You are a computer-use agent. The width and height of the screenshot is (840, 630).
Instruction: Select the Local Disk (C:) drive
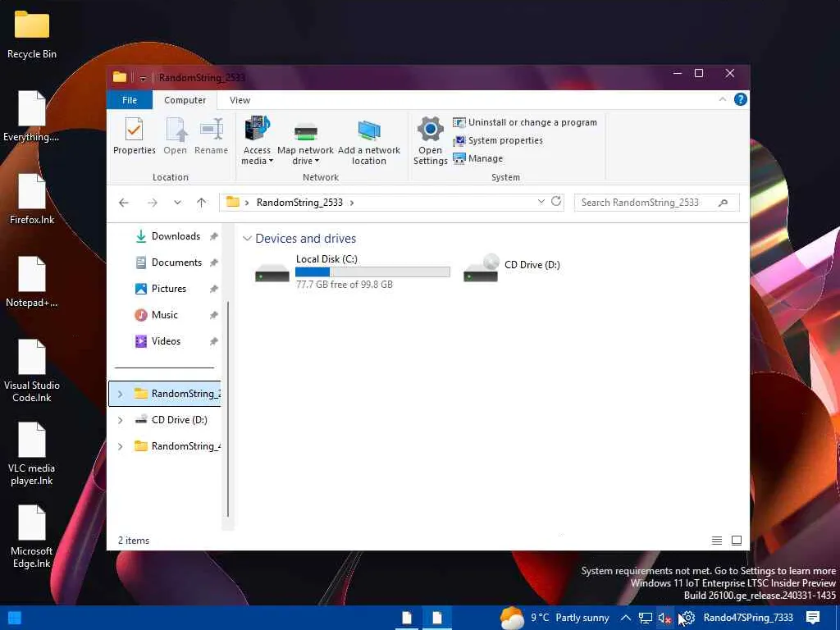click(x=352, y=272)
